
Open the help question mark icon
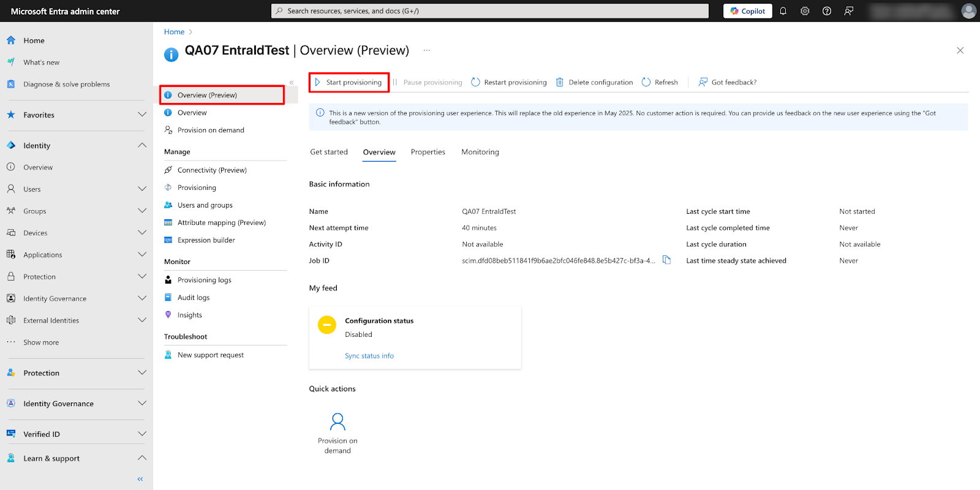[x=827, y=11]
